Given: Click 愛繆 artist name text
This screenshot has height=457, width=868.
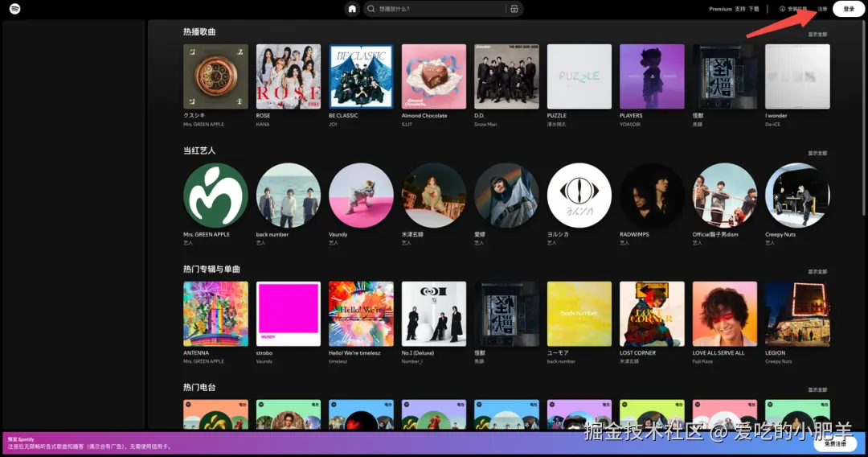Looking at the screenshot, I should [479, 234].
